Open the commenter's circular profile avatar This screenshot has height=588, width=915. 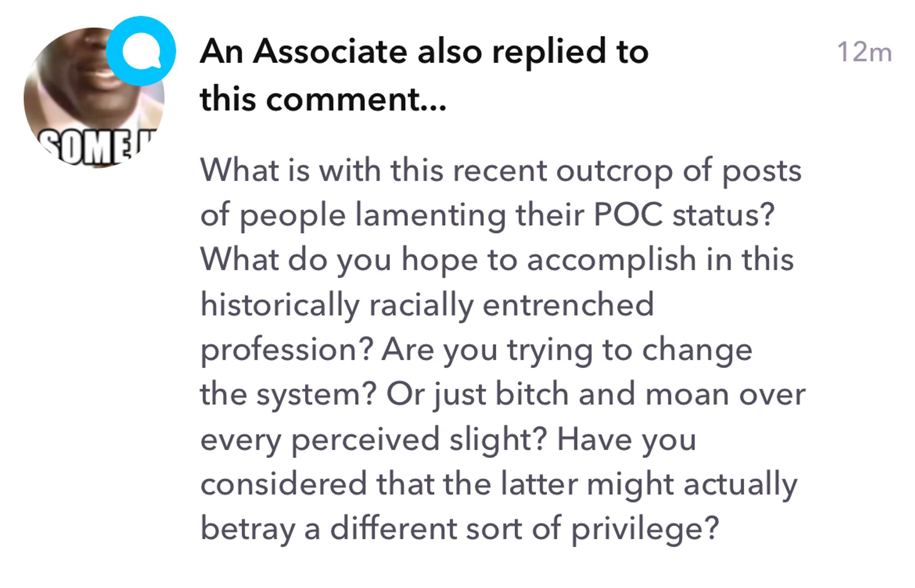coord(94,98)
